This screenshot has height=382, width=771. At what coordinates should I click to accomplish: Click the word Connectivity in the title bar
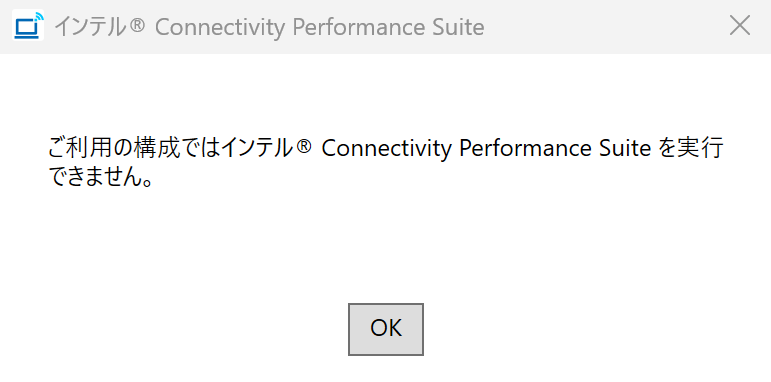pos(220,28)
